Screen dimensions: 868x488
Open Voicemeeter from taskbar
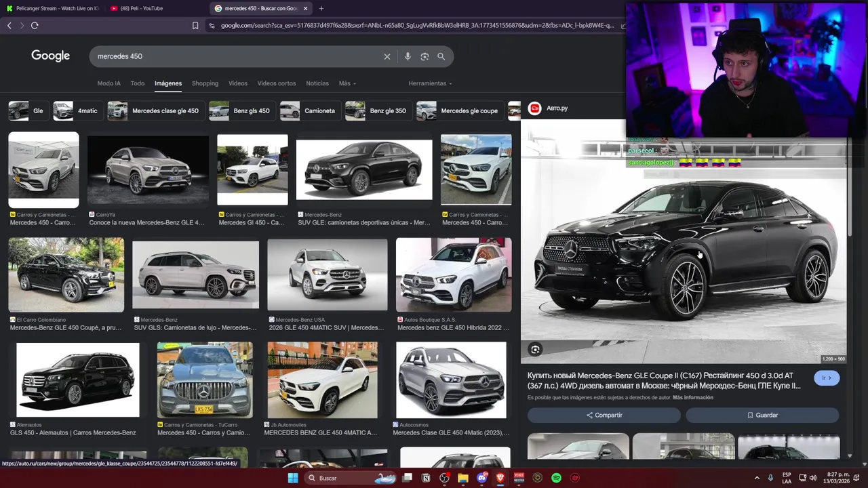coord(519,478)
